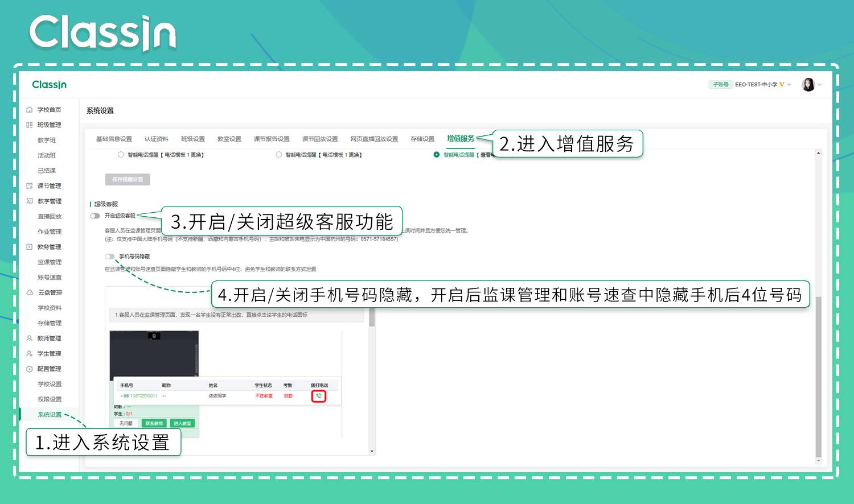Toggle the 手机号码隐藏 switch
Image resolution: width=854 pixels, height=504 pixels.
110,257
